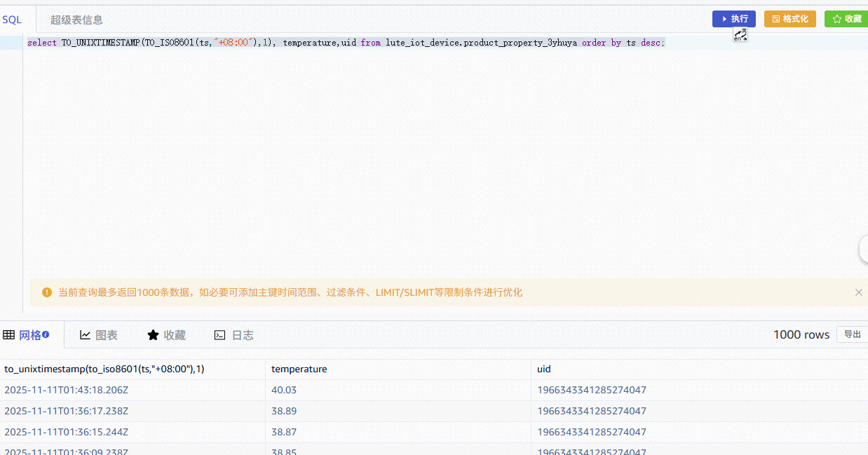Image resolution: width=868 pixels, height=455 pixels.
Task: Click the orange warning icon in the banner
Action: (47, 292)
